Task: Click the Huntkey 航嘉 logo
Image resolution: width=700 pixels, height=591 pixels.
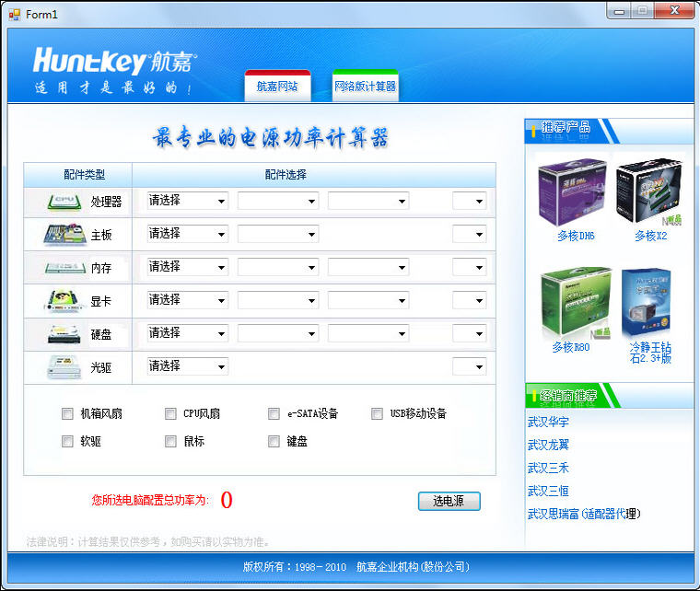Action: 114,61
